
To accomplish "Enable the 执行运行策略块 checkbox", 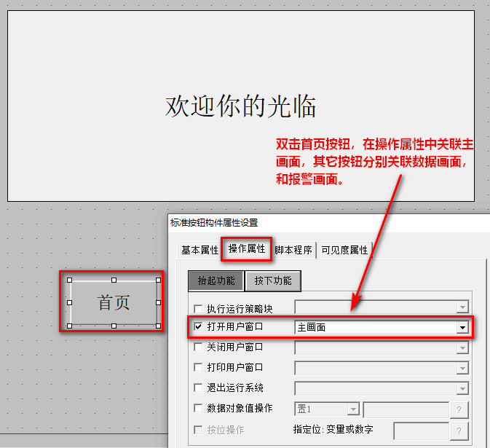I will [199, 308].
